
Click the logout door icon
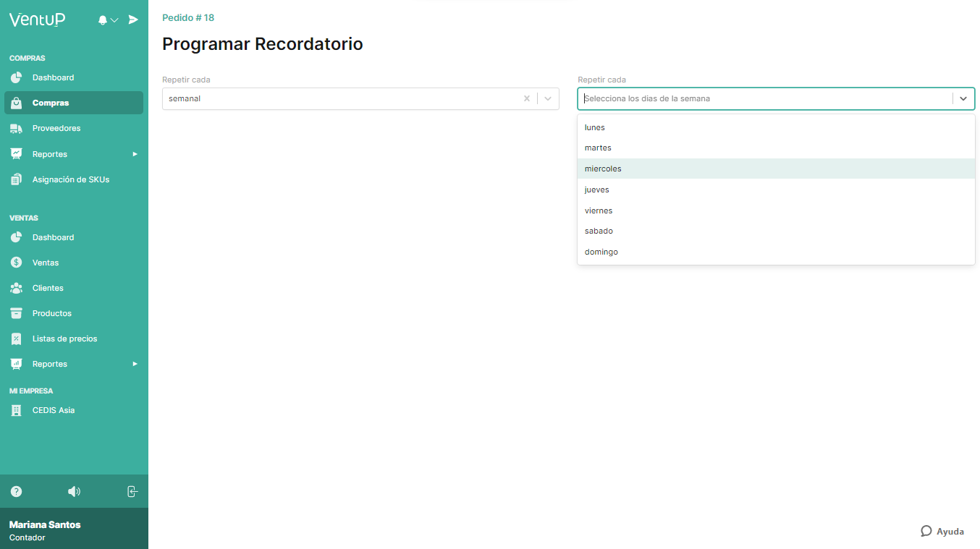132,491
